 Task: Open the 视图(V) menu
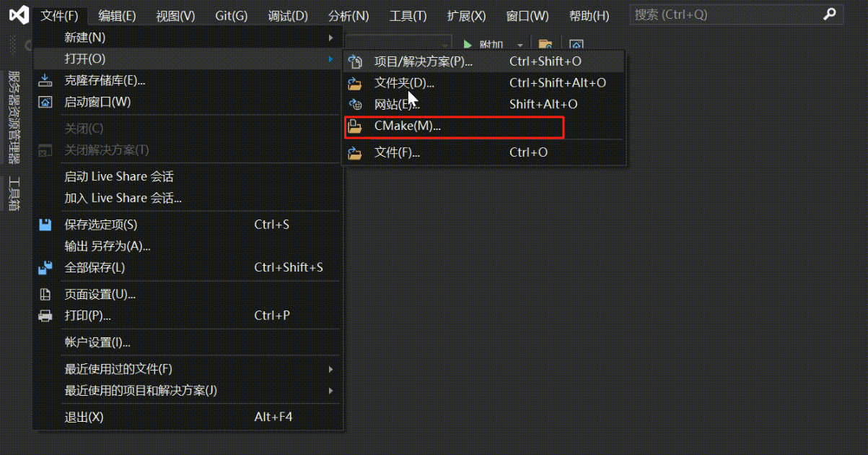click(175, 16)
